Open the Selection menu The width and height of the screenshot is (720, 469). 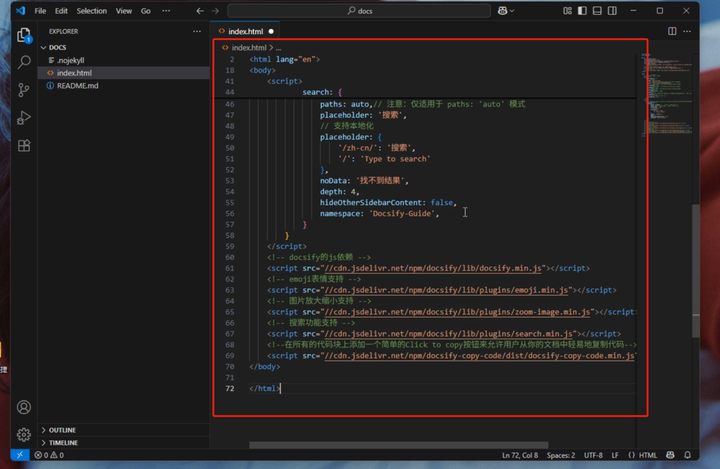[92, 11]
